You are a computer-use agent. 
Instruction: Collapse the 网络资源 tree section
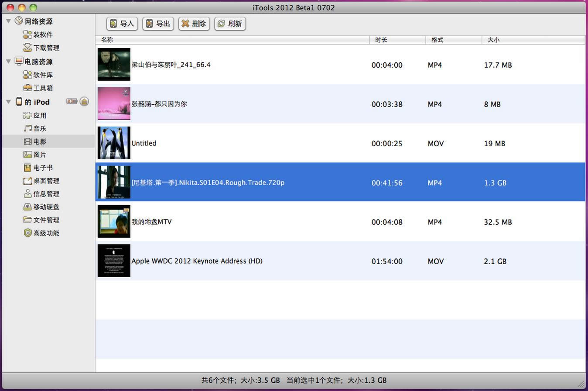(8, 21)
